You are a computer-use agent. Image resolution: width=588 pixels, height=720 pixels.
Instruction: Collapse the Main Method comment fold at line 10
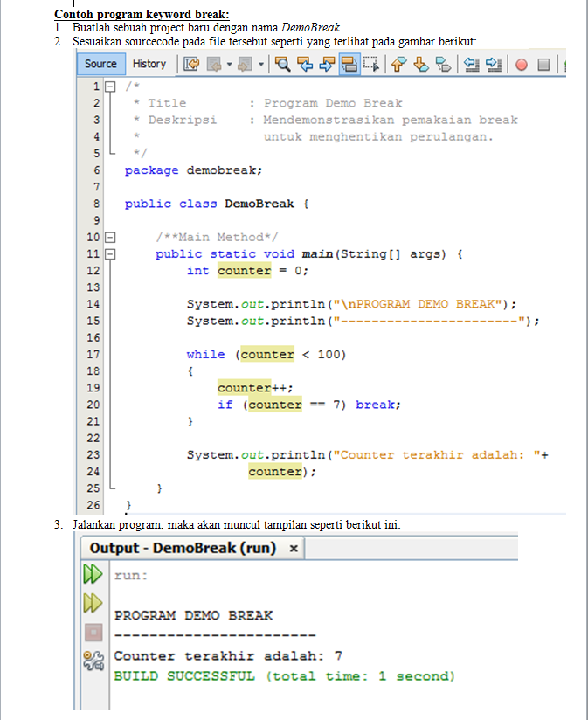click(110, 238)
